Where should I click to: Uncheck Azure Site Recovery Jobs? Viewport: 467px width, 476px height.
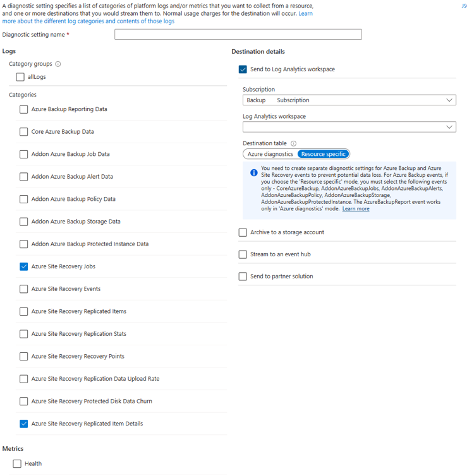(x=24, y=266)
